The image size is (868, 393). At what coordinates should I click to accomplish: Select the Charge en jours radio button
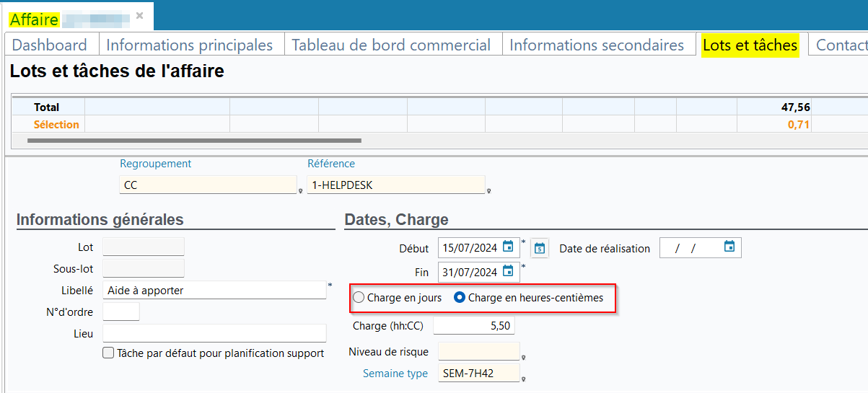(359, 298)
